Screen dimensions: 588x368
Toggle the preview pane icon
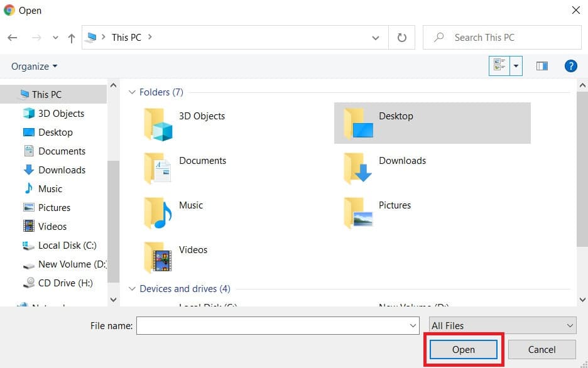(542, 66)
